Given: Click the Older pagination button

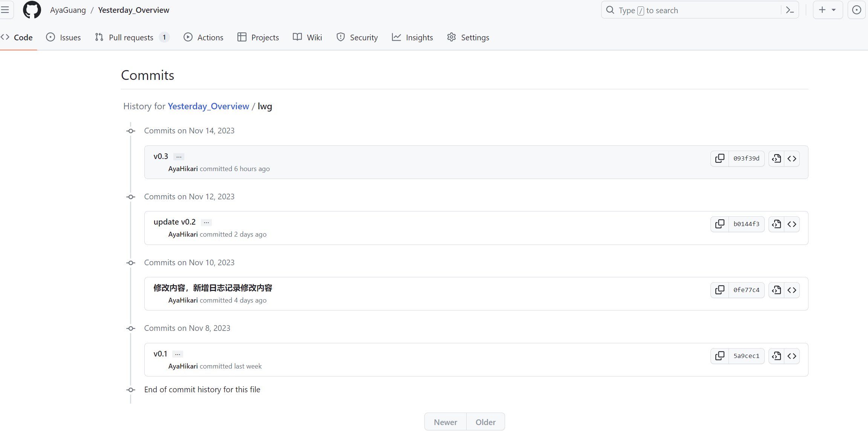Looking at the screenshot, I should point(485,422).
